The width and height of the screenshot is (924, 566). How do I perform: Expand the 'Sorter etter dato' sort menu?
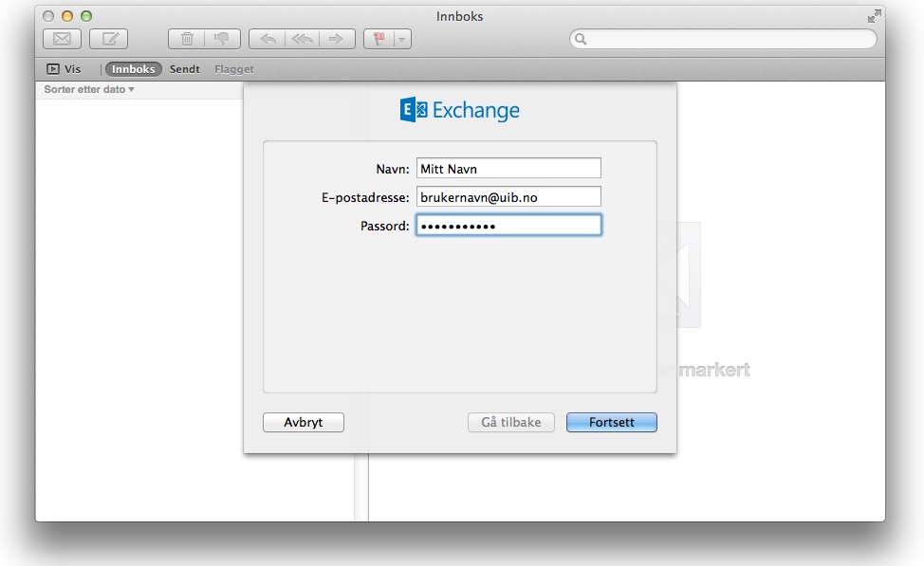(89, 89)
